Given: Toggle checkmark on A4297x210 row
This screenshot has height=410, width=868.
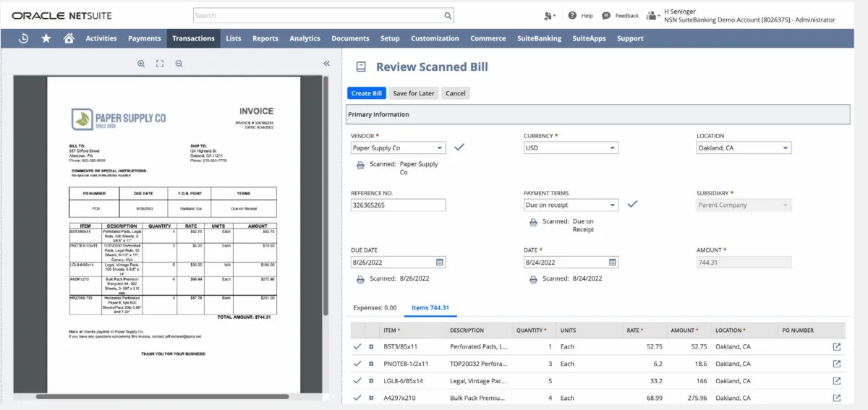Looking at the screenshot, I should (x=357, y=398).
